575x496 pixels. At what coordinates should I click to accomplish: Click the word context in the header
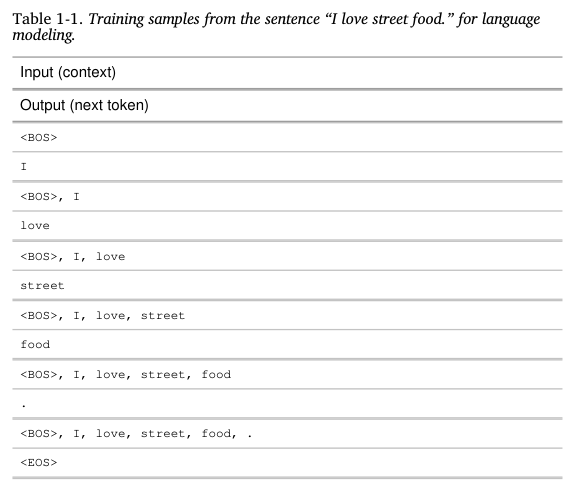pyautogui.click(x=87, y=72)
